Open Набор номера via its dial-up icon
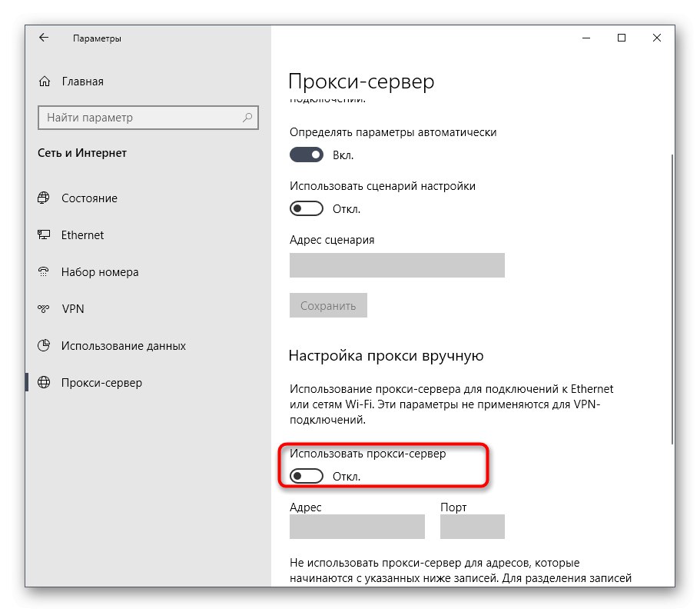Screen dimensions: 700x612 pyautogui.click(x=45, y=271)
